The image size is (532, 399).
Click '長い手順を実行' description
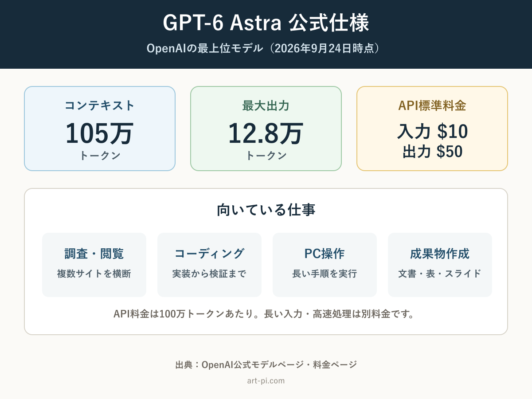point(325,274)
